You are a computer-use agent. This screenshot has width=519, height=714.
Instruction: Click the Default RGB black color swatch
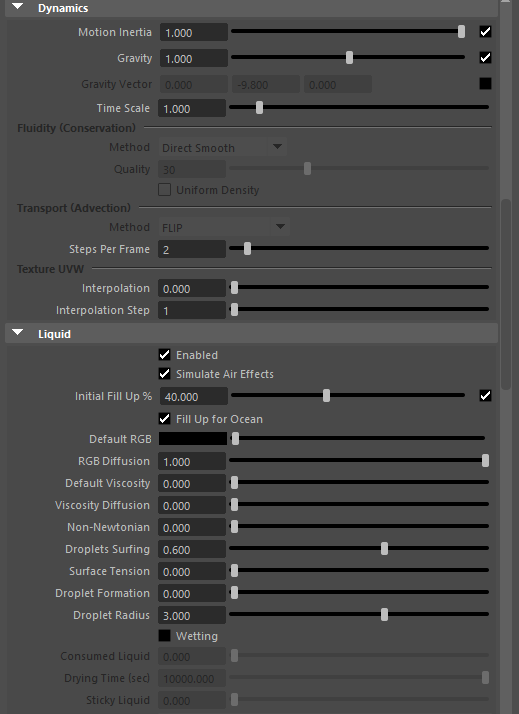[x=193, y=439]
